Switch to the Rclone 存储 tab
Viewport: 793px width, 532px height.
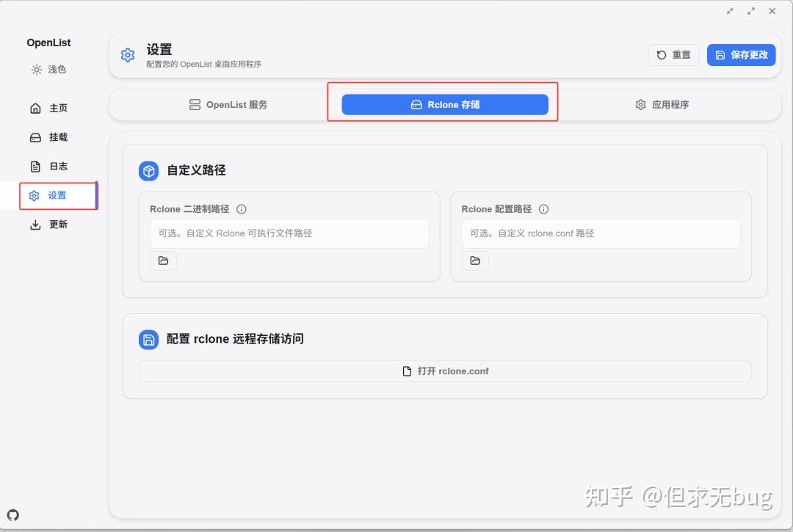[x=445, y=105]
